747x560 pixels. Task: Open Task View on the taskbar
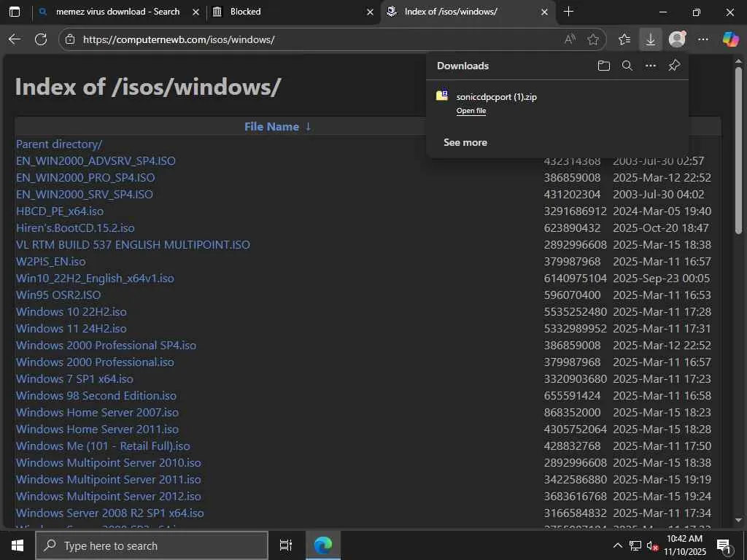pos(286,545)
